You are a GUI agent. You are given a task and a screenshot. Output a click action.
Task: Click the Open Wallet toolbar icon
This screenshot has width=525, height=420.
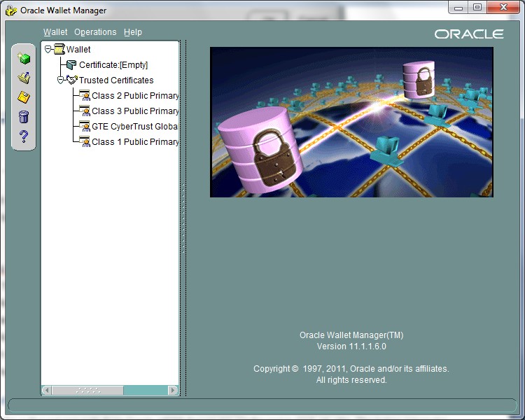pyautogui.click(x=24, y=78)
